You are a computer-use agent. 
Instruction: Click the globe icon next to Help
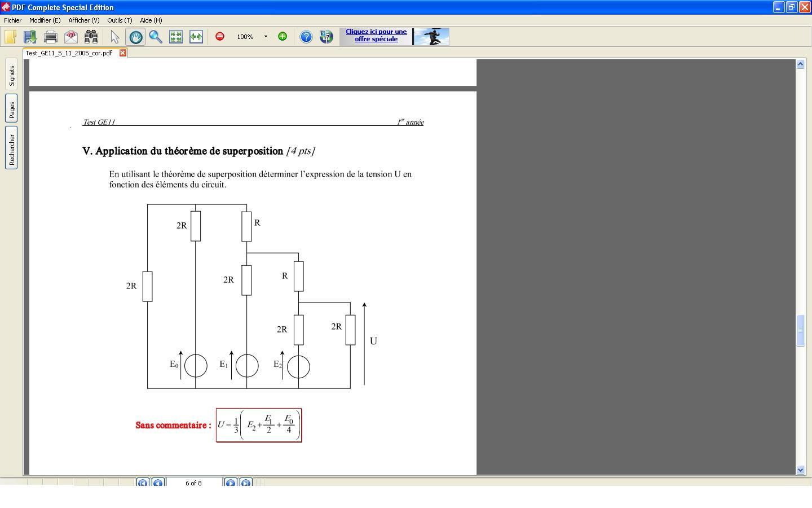coord(326,37)
